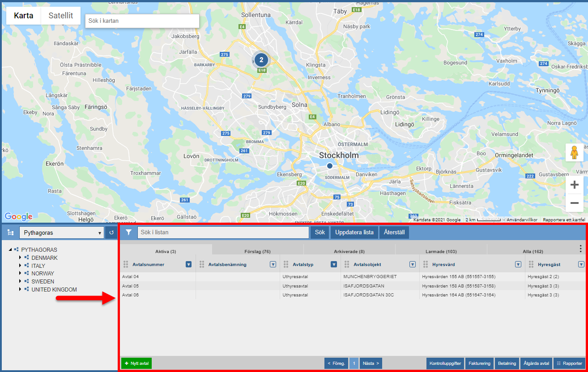
Task: Click the Nytt avtal button
Action: click(136, 364)
